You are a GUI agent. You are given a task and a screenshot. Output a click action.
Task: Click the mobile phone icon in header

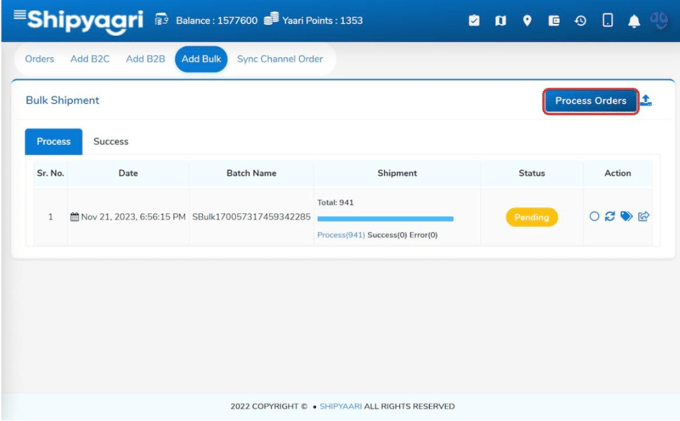607,20
